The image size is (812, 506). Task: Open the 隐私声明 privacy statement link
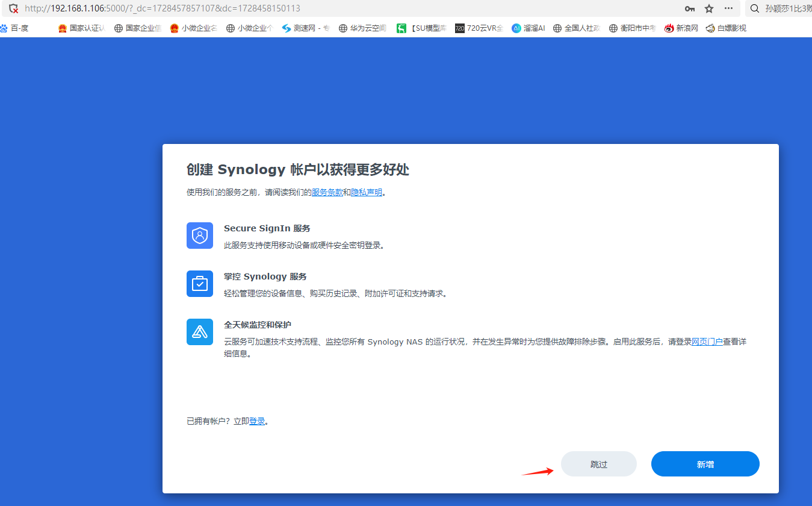click(x=367, y=193)
